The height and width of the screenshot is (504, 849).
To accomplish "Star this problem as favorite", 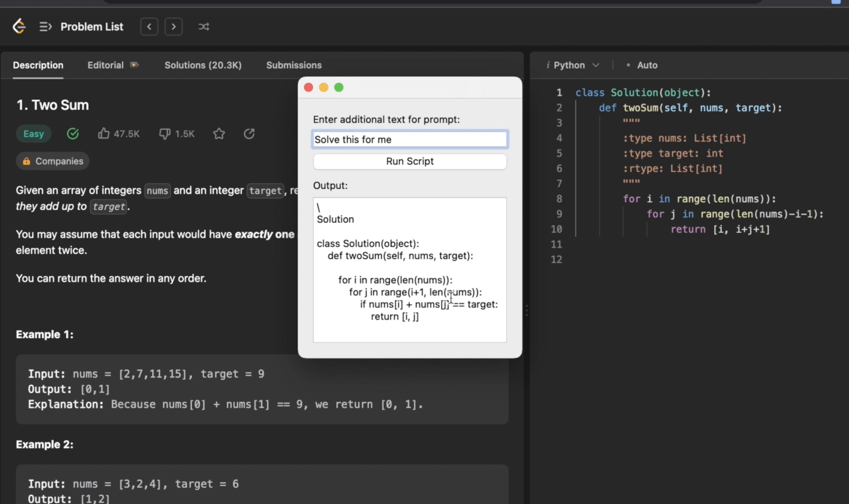I will (219, 133).
